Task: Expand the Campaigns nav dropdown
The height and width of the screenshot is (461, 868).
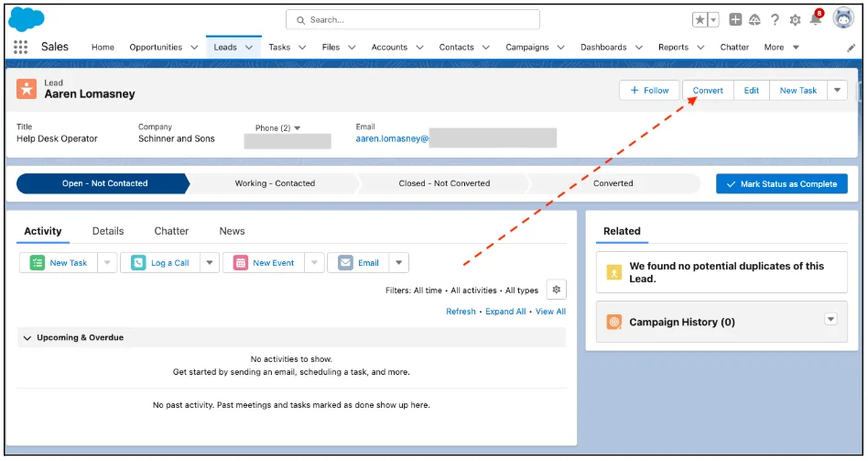Action: pos(560,48)
